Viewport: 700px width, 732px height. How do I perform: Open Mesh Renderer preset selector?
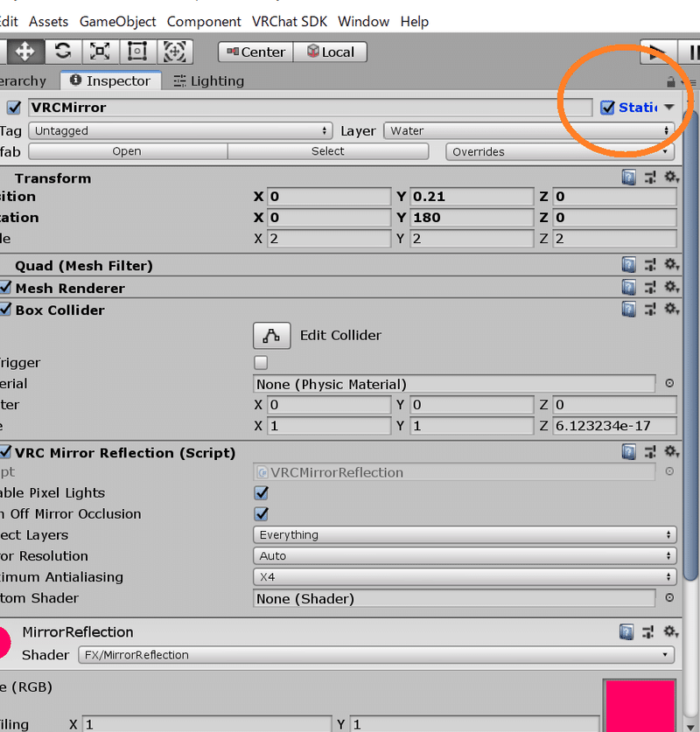point(650,287)
